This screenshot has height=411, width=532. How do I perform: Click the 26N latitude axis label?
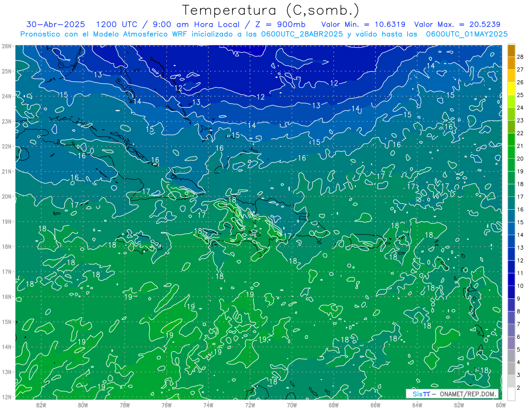[x=6, y=46]
